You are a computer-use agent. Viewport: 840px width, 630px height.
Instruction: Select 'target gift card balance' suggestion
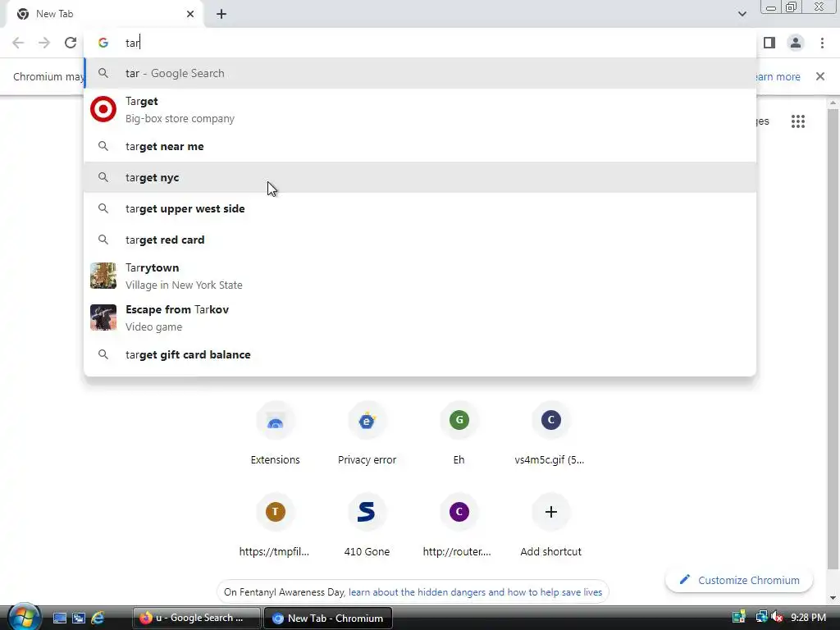point(421,354)
